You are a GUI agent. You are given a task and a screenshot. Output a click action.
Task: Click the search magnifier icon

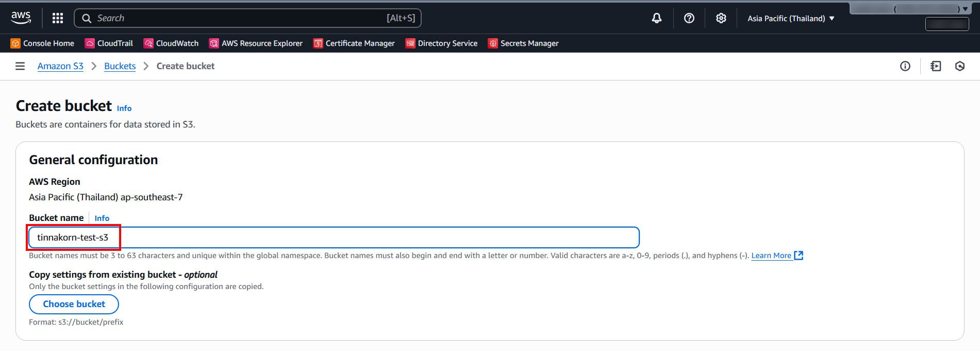[87, 18]
